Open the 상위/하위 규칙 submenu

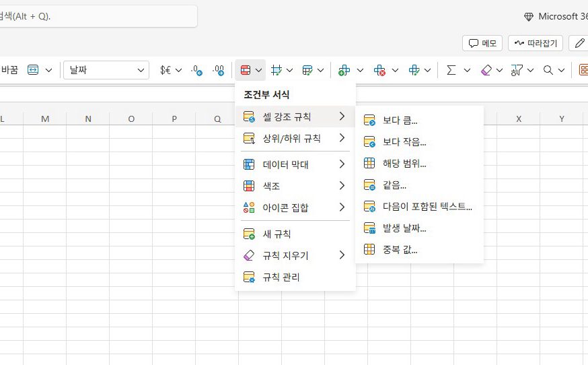(295, 139)
